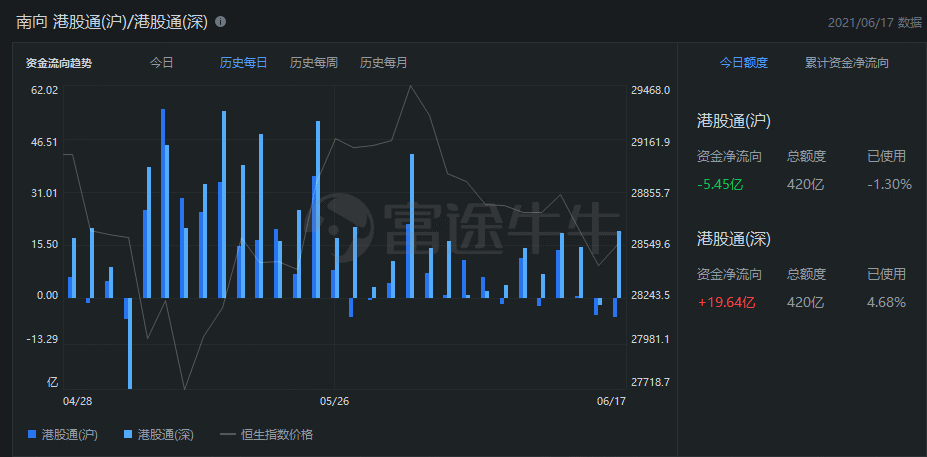
Task: Click the 港股通(沪) section heading in right panel
Action: [734, 121]
